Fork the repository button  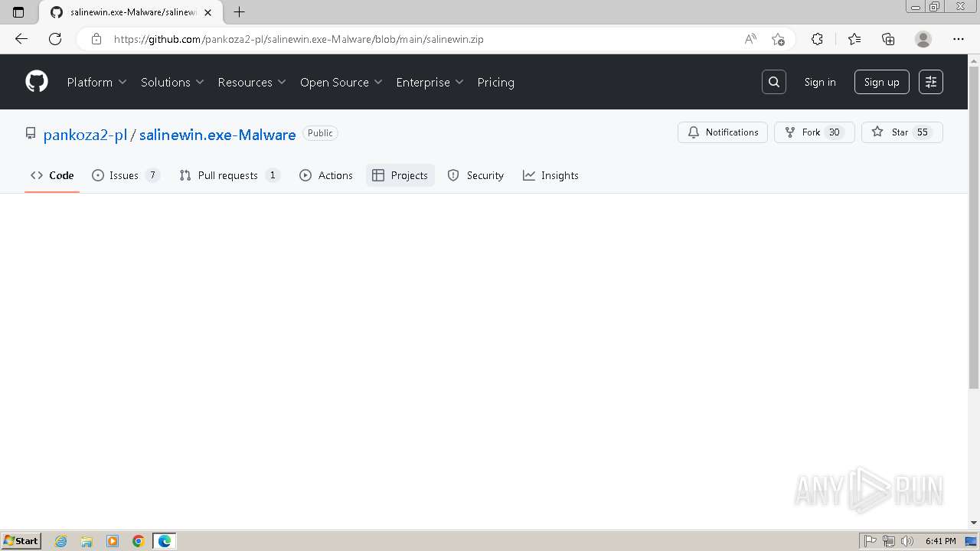click(x=815, y=132)
